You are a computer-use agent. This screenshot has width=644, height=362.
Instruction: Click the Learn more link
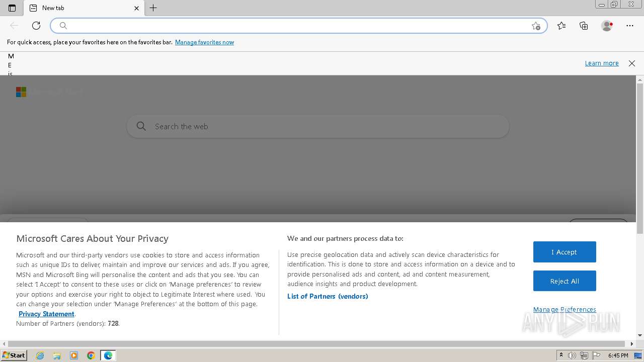602,63
